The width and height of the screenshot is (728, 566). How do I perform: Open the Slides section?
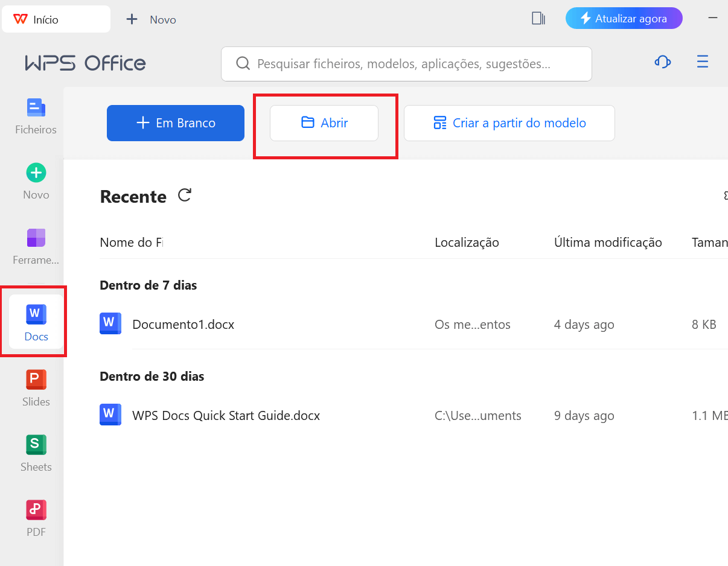(36, 387)
